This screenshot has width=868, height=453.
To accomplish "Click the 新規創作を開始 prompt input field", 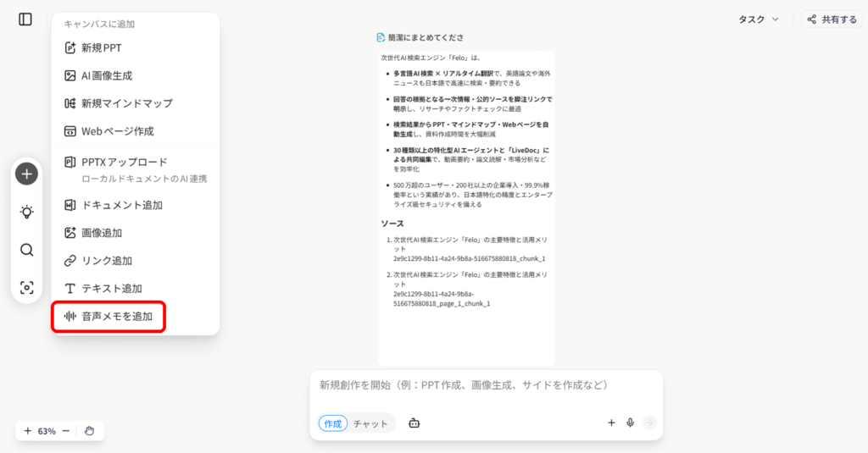I will (x=485, y=386).
